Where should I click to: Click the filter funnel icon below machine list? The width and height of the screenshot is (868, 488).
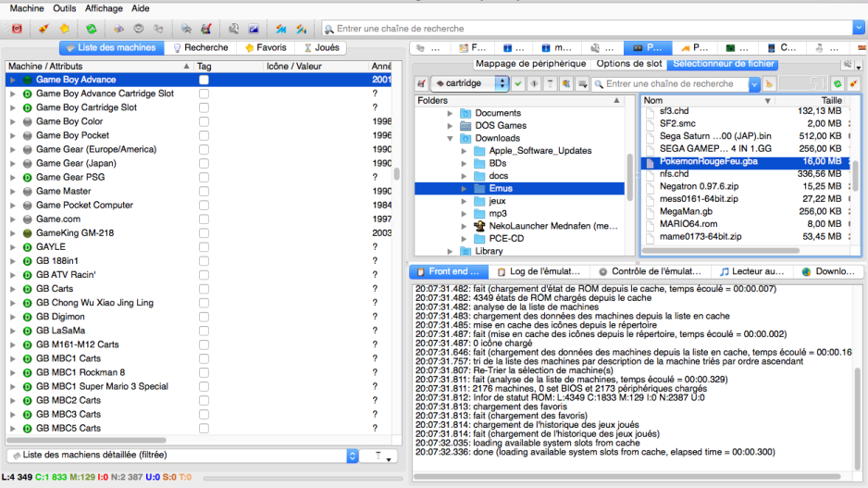(x=379, y=456)
